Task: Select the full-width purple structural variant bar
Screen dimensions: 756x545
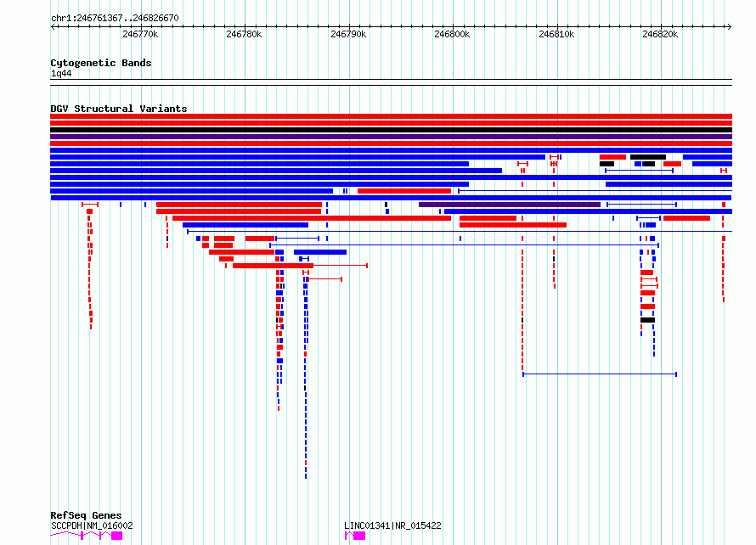Action: pyautogui.click(x=391, y=137)
